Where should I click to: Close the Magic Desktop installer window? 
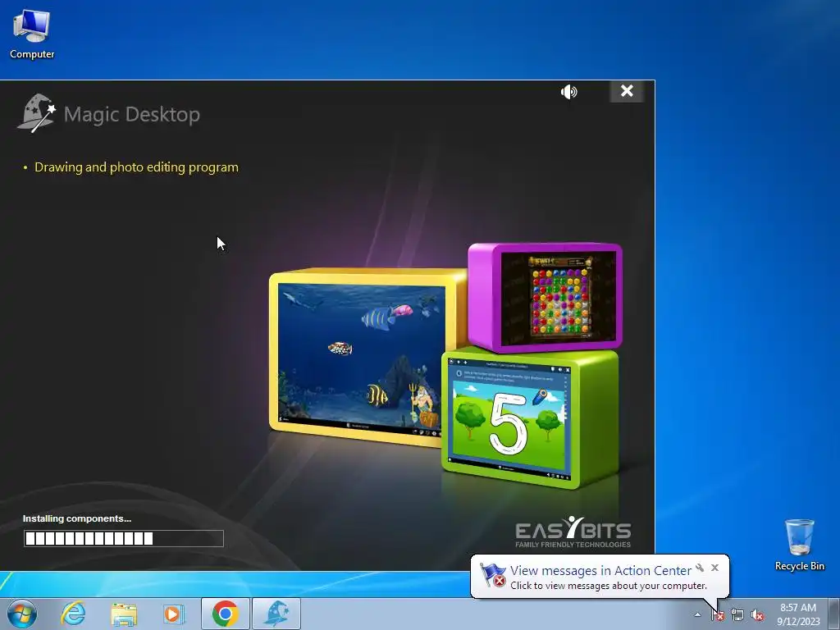point(627,91)
